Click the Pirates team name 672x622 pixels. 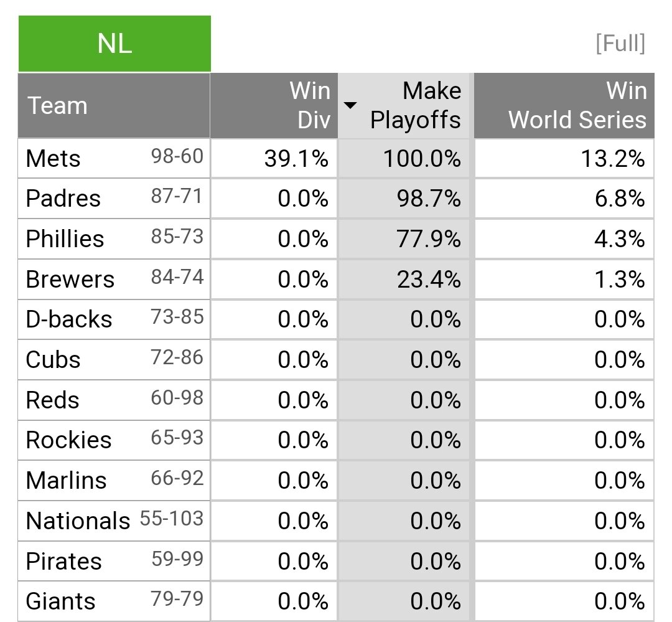63,561
